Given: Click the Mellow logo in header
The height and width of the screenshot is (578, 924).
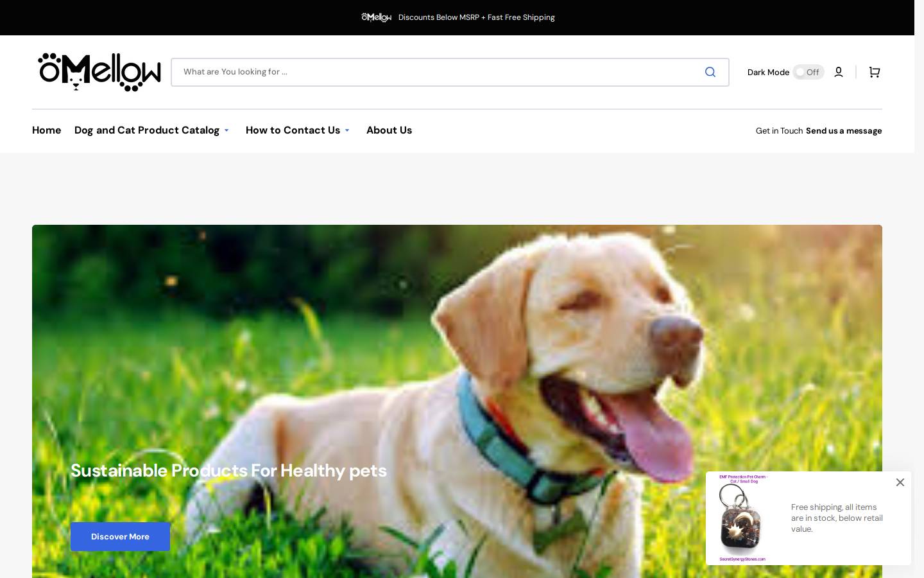Looking at the screenshot, I should point(99,72).
